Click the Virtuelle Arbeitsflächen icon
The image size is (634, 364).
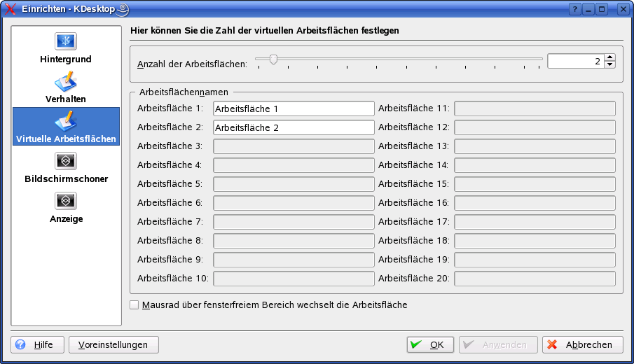pos(66,120)
